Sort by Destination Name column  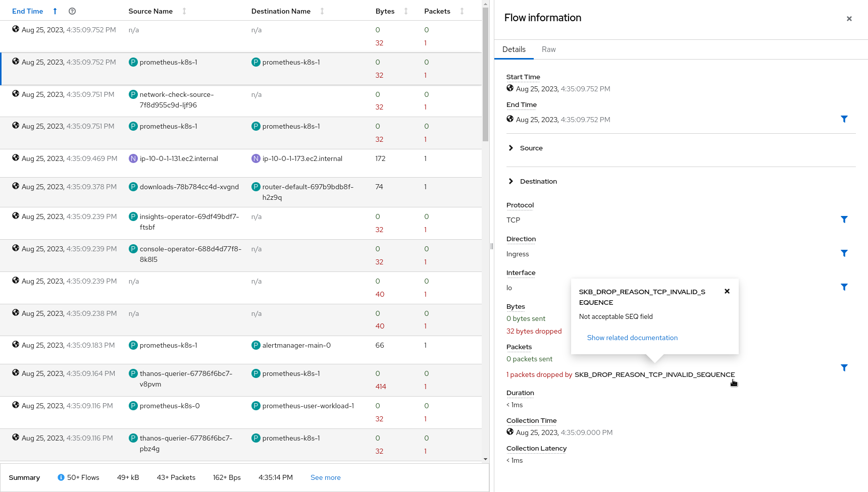[281, 11]
